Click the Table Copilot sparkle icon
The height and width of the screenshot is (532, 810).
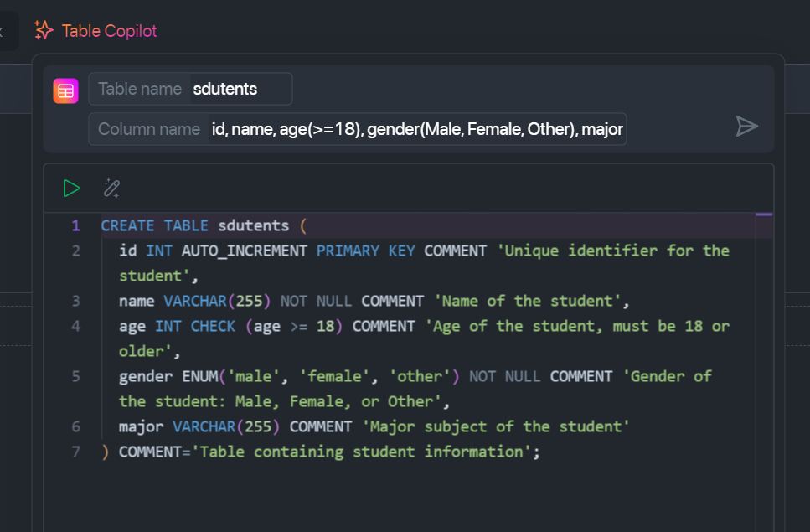[44, 30]
